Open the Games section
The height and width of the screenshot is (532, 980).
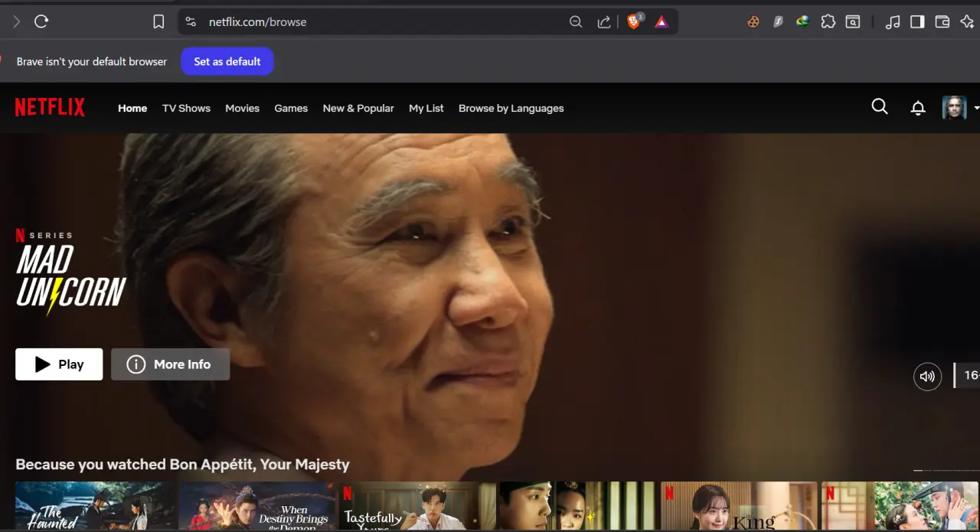coord(291,108)
